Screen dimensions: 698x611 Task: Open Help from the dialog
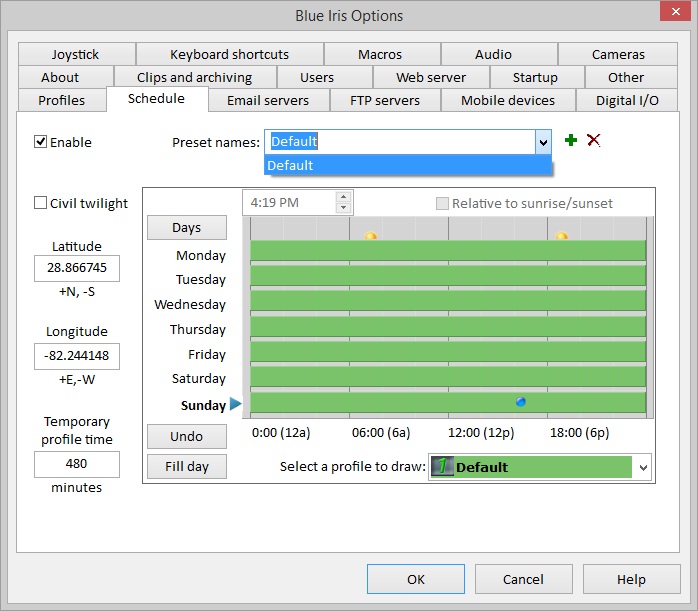(631, 579)
